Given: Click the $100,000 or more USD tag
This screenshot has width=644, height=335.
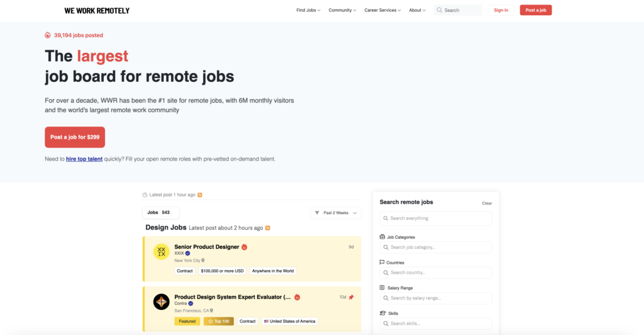Looking at the screenshot, I should point(222,271).
